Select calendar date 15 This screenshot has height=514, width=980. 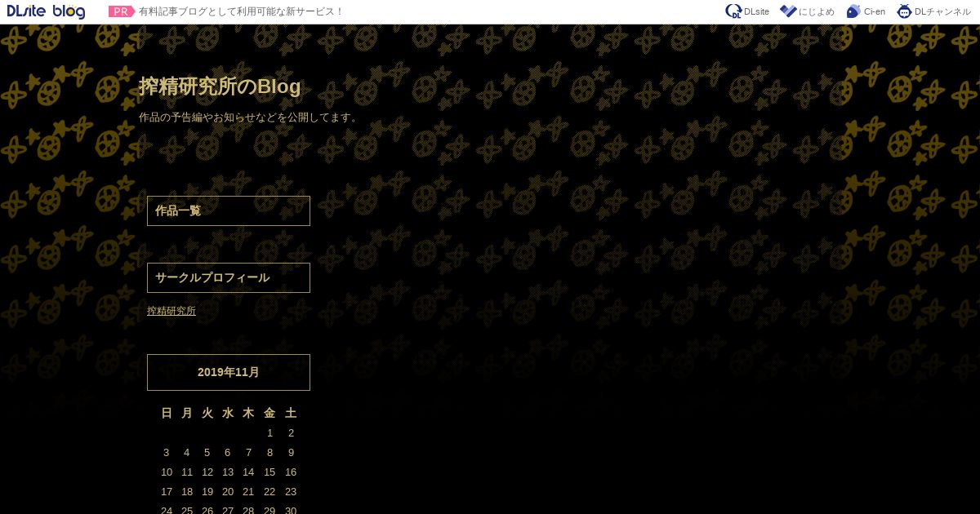269,472
